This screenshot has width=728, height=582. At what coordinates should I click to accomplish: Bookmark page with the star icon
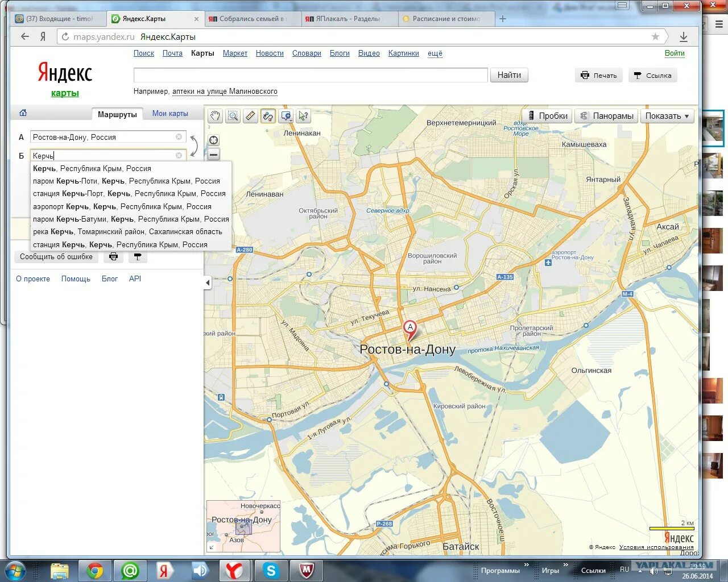click(655, 36)
